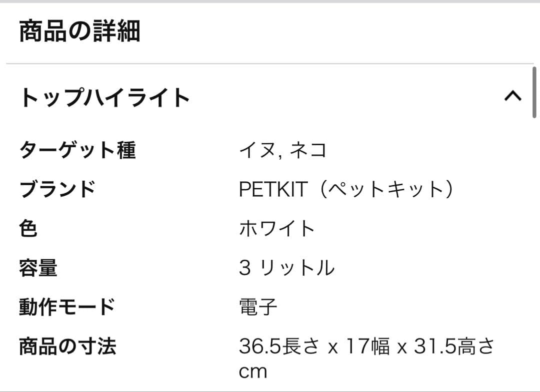Click the ブランド attribute label
Screen dimensions: 540x392
(57, 189)
